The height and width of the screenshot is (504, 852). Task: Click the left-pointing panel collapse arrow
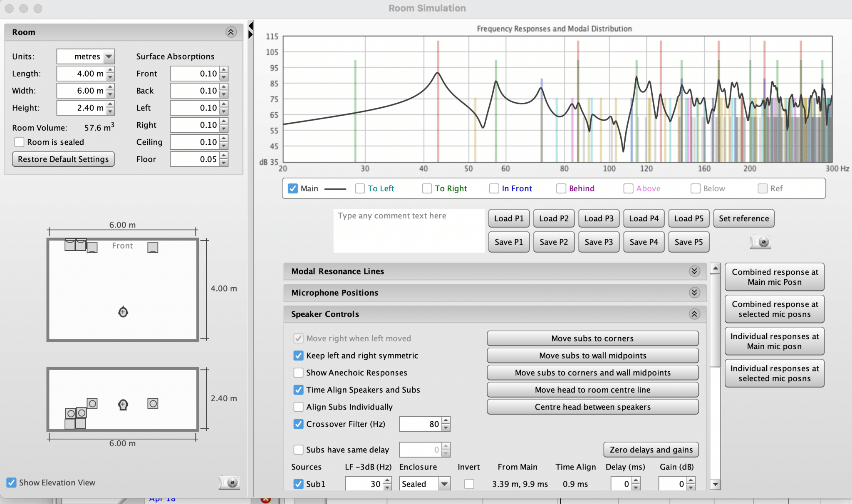pos(251,26)
